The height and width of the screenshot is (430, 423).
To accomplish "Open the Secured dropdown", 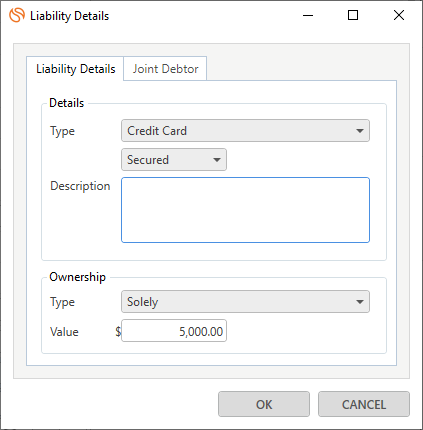I will 174,160.
